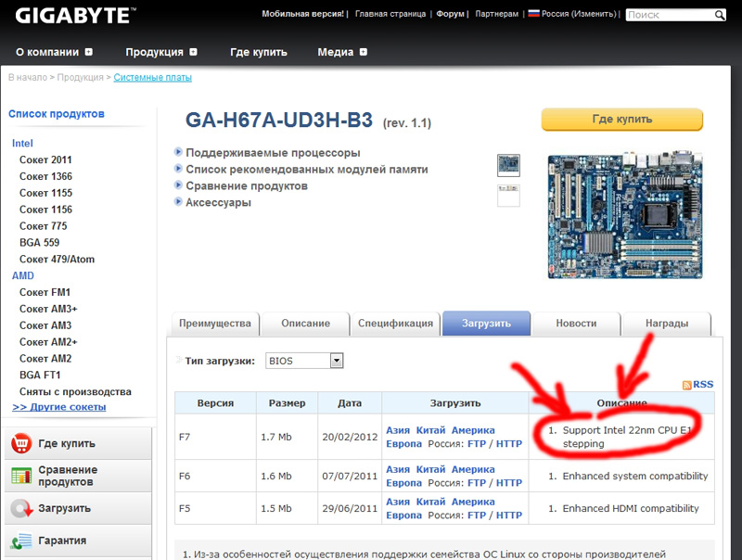742x560 pixels.
Task: Download F7 BIOS from Америка server
Action: pos(473,430)
